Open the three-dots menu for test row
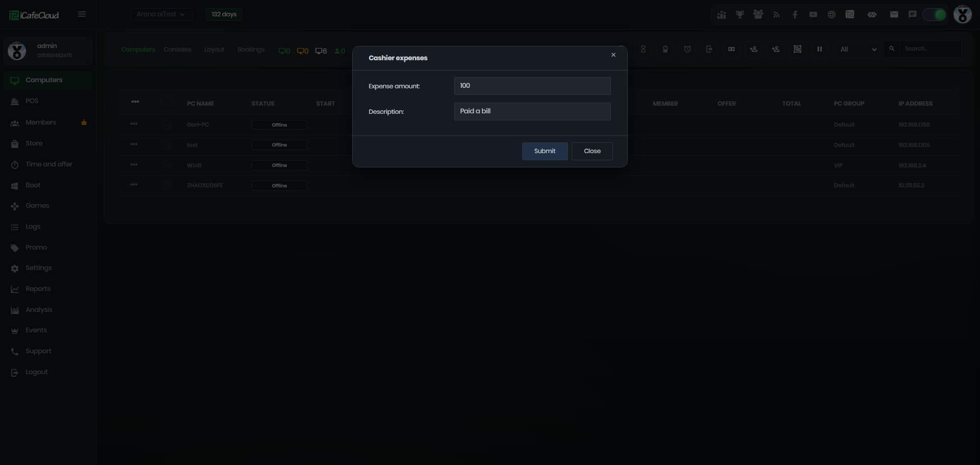 point(134,144)
